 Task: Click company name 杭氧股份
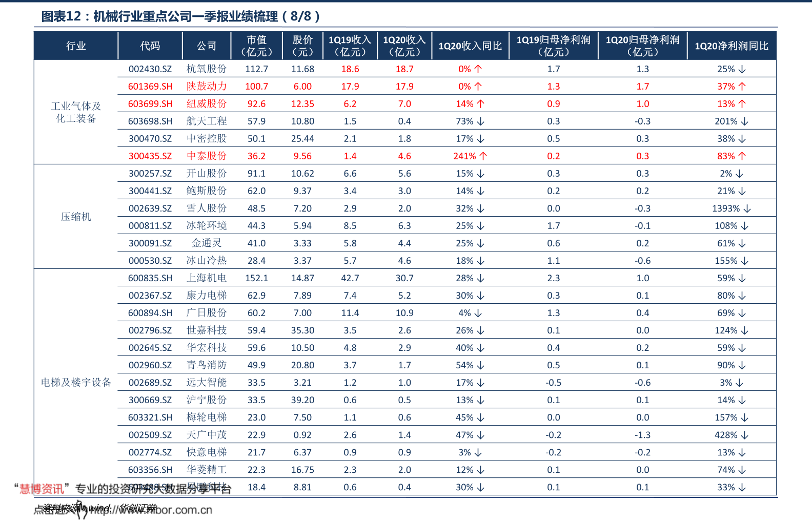click(207, 69)
